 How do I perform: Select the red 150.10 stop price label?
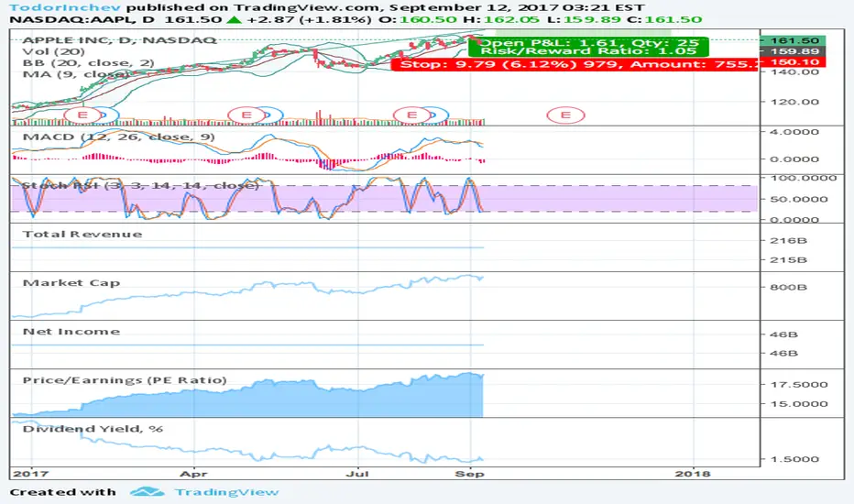[x=794, y=62]
